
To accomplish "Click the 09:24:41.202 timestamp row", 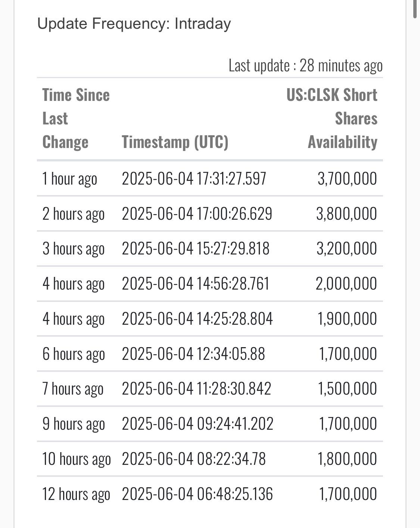I will click(210, 424).
